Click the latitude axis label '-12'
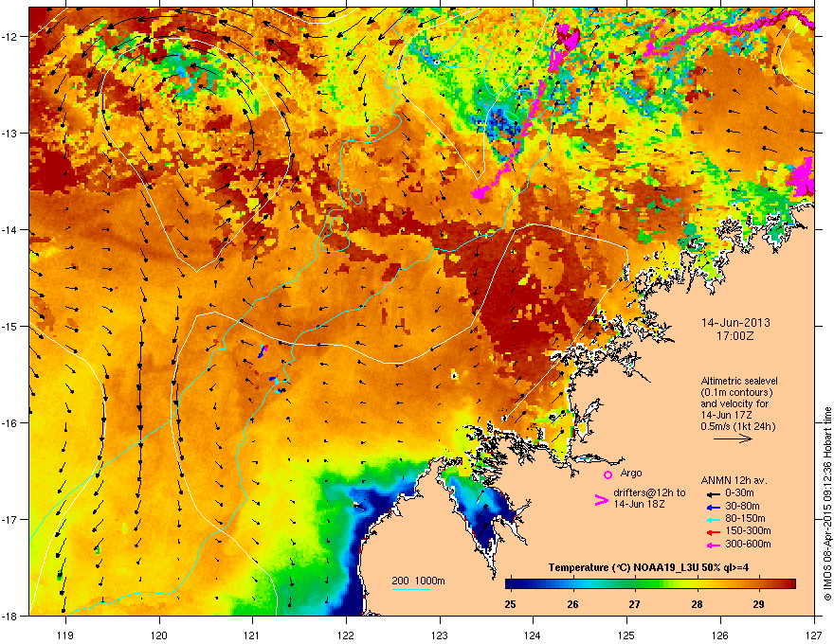The width and height of the screenshot is (834, 644). click(x=10, y=37)
